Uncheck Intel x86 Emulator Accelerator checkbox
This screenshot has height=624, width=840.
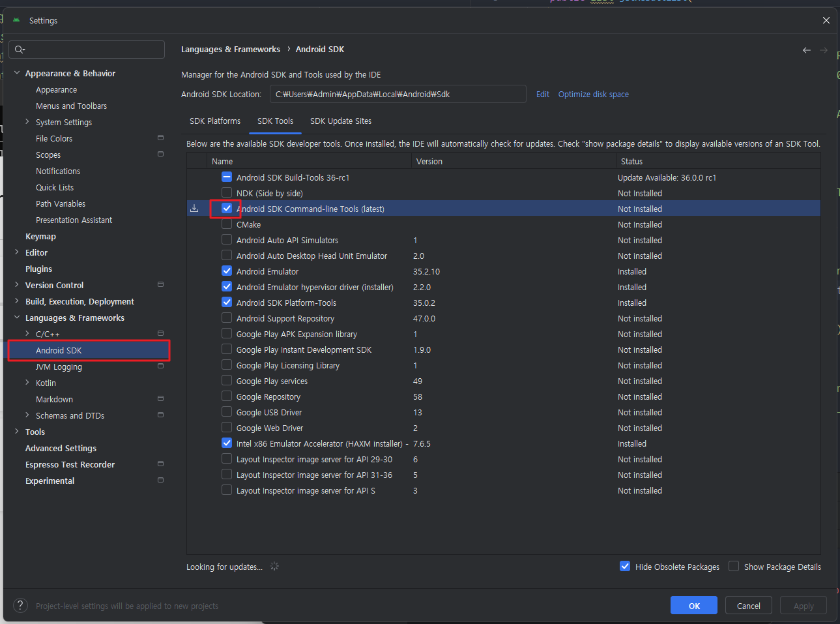pyautogui.click(x=227, y=443)
